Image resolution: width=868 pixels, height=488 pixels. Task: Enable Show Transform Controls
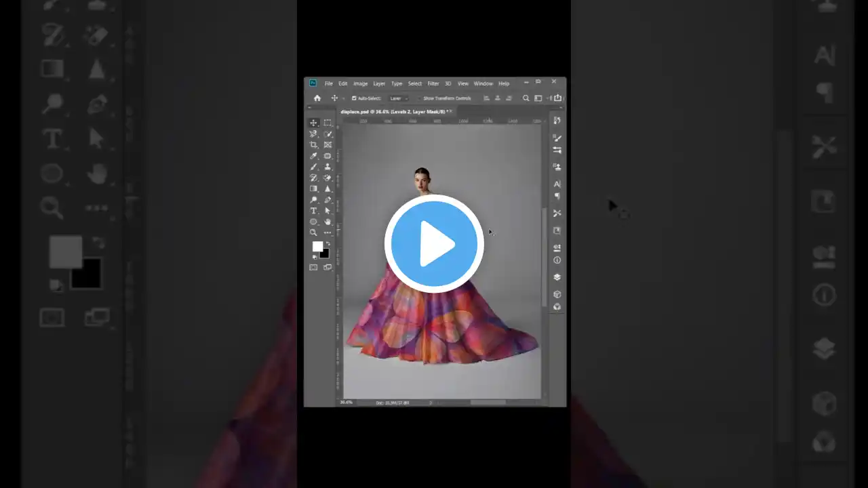tap(420, 98)
